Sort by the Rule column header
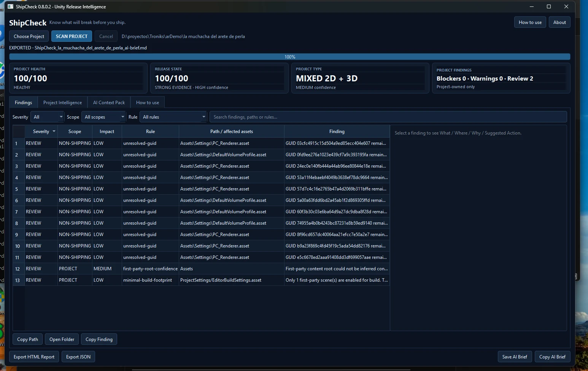Image resolution: width=588 pixels, height=371 pixels. [151, 132]
